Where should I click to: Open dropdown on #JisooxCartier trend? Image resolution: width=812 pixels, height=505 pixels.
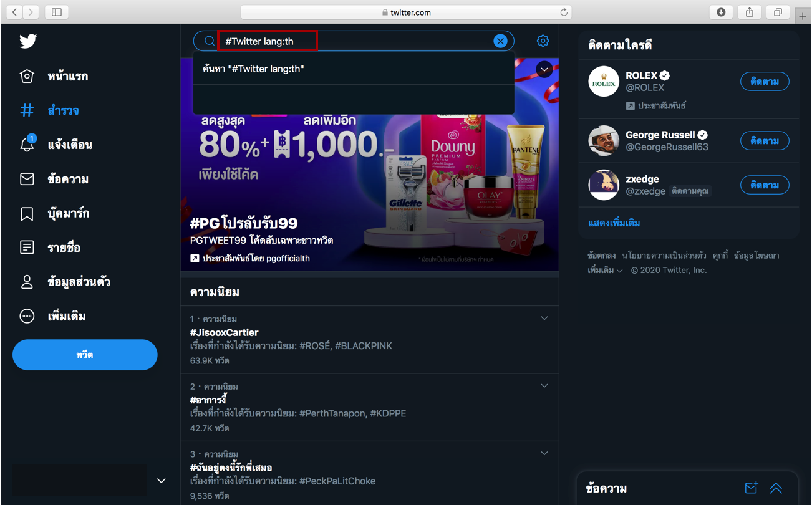(544, 319)
